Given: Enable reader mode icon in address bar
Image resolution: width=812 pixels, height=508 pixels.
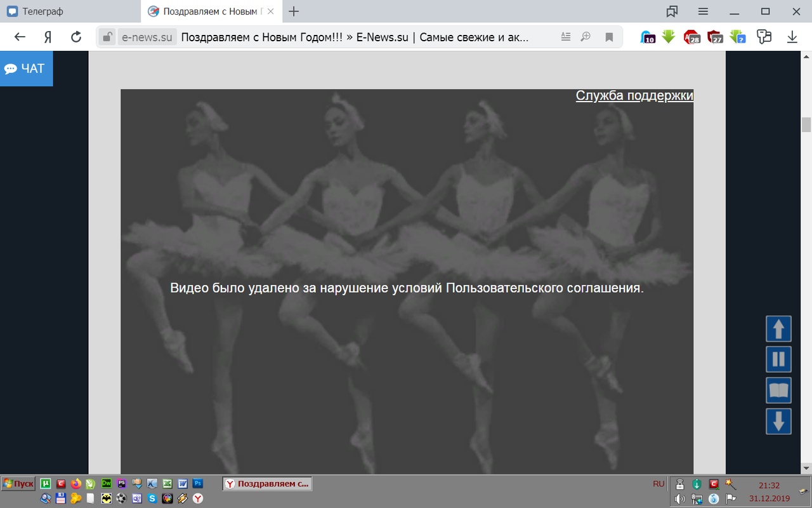Looking at the screenshot, I should pos(566,37).
